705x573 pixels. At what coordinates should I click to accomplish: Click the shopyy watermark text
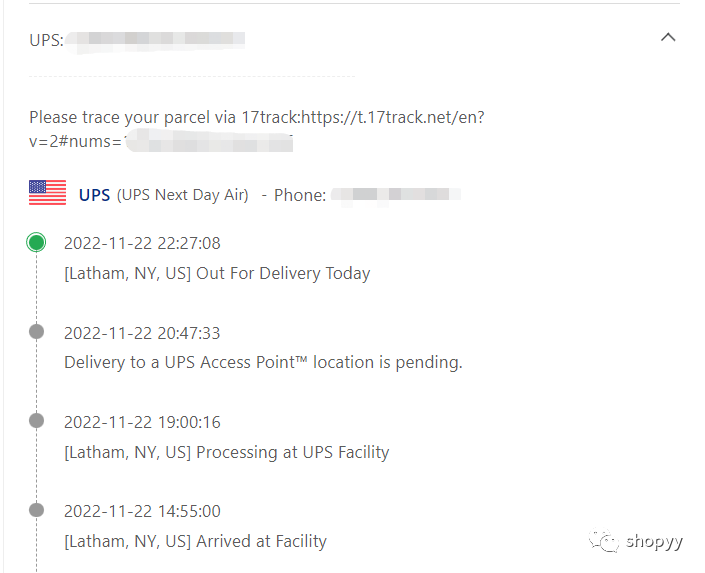[654, 542]
